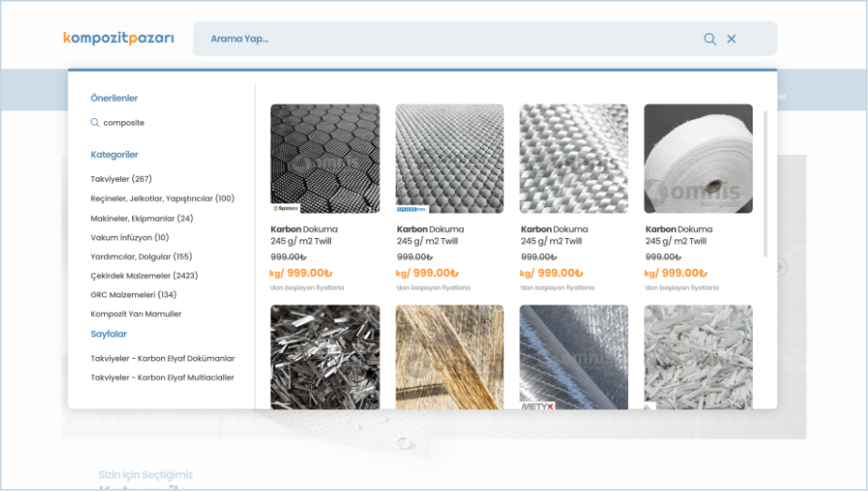The width and height of the screenshot is (868, 491).
Task: Open Kompozit Yarı Mamuller category
Action: click(136, 314)
